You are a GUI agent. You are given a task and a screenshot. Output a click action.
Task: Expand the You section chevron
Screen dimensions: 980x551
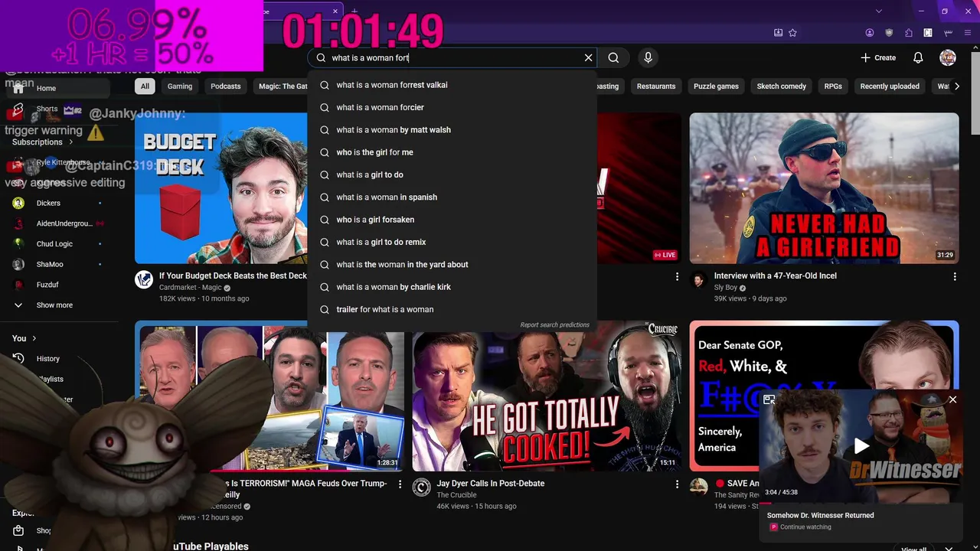tap(34, 338)
